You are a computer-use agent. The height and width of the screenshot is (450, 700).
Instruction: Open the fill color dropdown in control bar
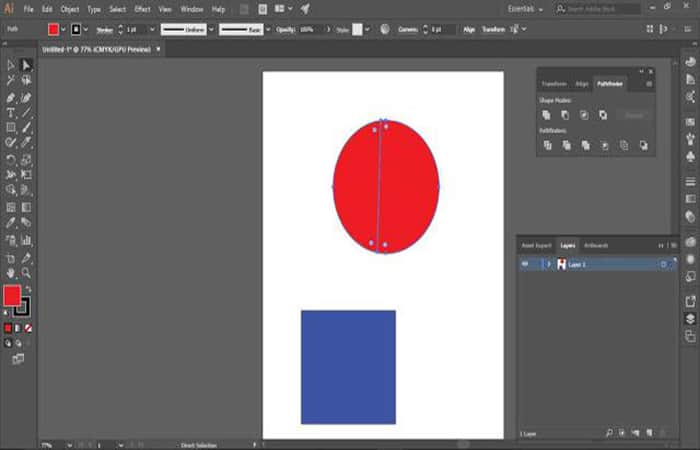pyautogui.click(x=63, y=29)
